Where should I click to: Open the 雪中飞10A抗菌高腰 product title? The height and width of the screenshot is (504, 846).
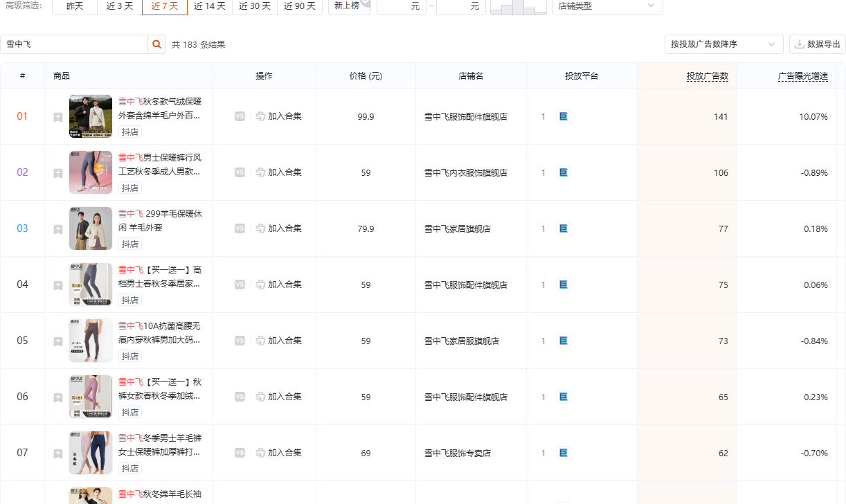pos(160,332)
